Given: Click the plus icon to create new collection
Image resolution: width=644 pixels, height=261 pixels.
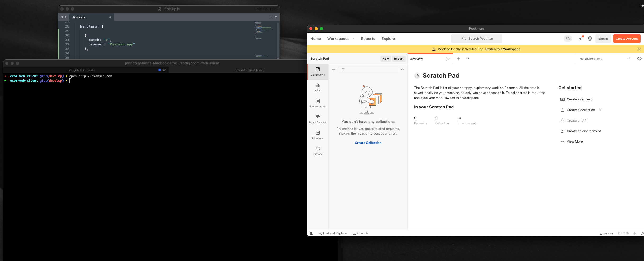Looking at the screenshot, I should [x=334, y=69].
